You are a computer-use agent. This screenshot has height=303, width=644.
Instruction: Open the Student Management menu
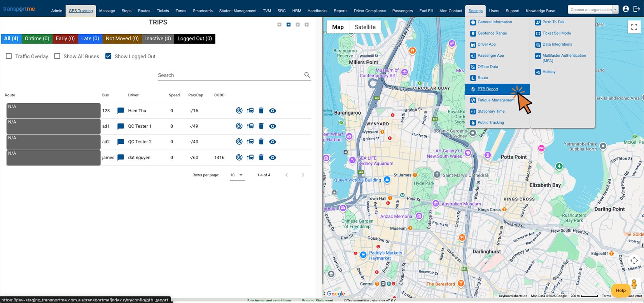tap(238, 11)
